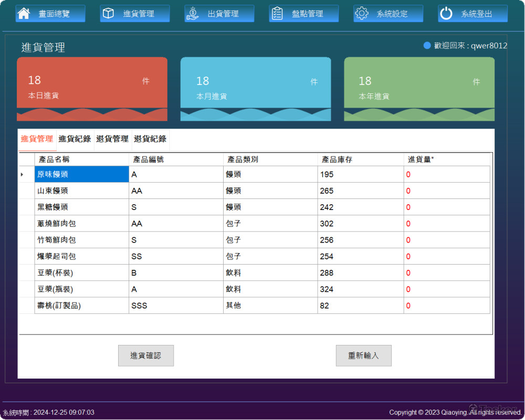Screen dimensions: 525x420
Task: Switch to the 進貨紀錄 tab
Action: [x=75, y=139]
